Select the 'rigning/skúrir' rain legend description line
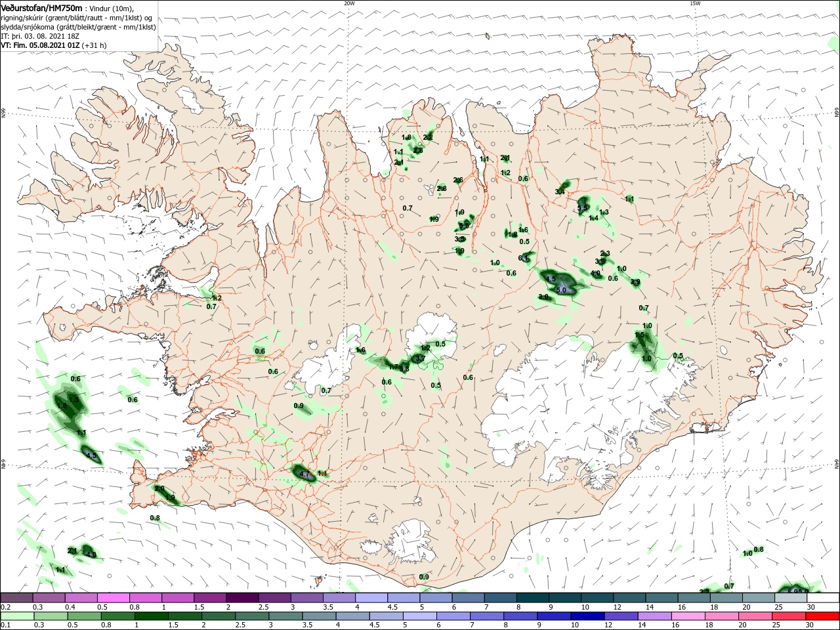The height and width of the screenshot is (630, 840). 77,18
